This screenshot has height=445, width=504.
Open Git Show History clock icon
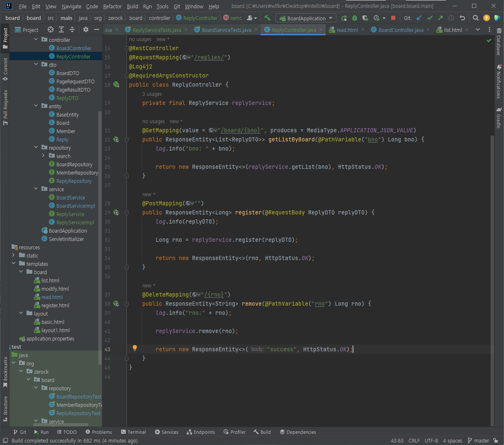point(451,18)
